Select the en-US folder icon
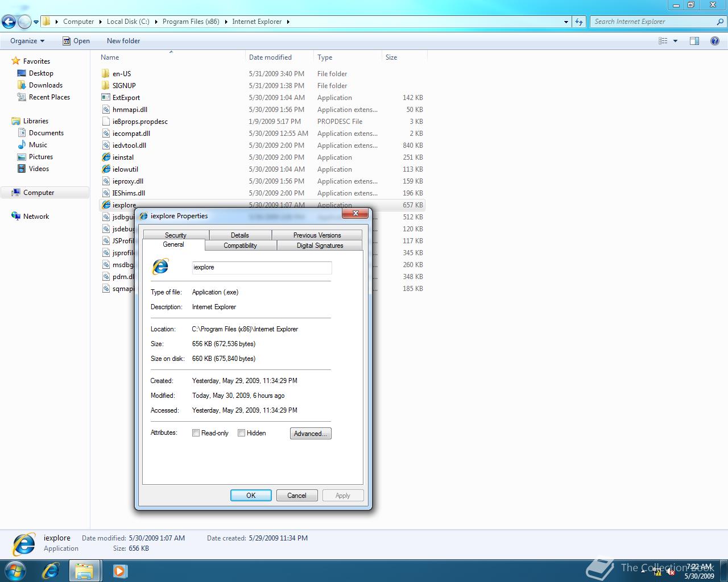Viewport: 728px width, 582px height. tap(106, 74)
